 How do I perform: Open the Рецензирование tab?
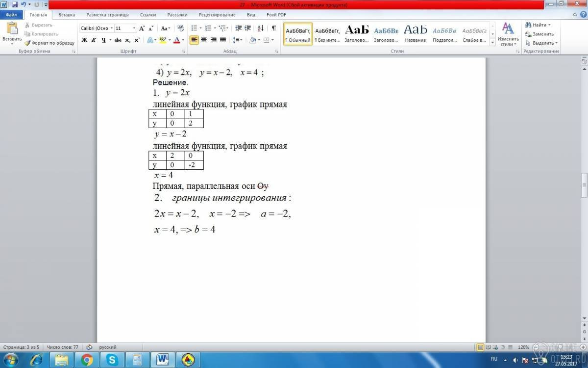[x=216, y=15]
